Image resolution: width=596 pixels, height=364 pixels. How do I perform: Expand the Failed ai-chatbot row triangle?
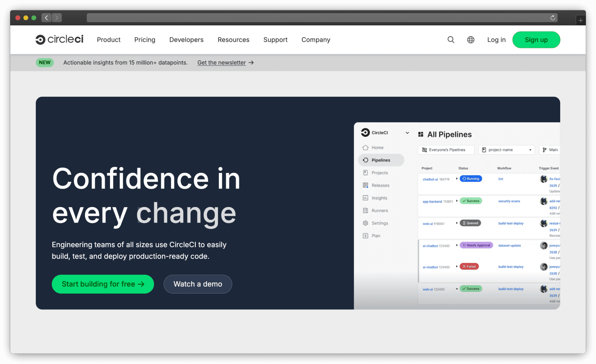(457, 266)
